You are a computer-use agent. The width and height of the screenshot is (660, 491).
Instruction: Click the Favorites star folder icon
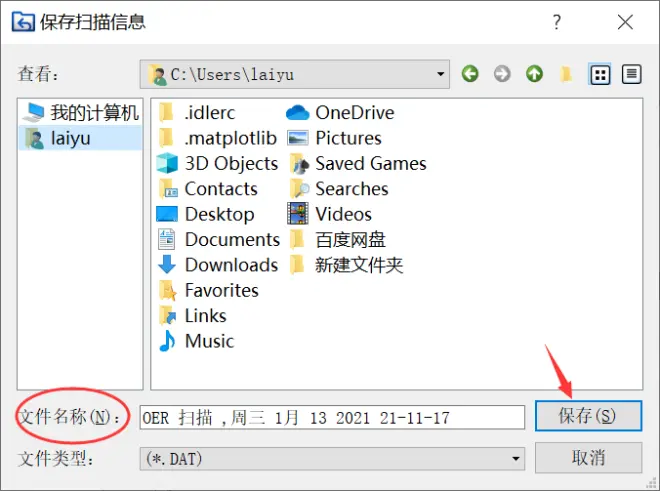[168, 290]
